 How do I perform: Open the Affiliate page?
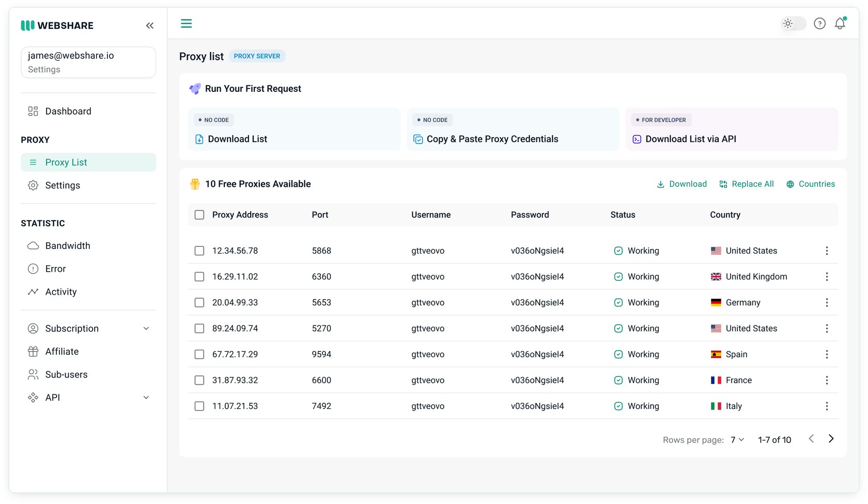88,351
